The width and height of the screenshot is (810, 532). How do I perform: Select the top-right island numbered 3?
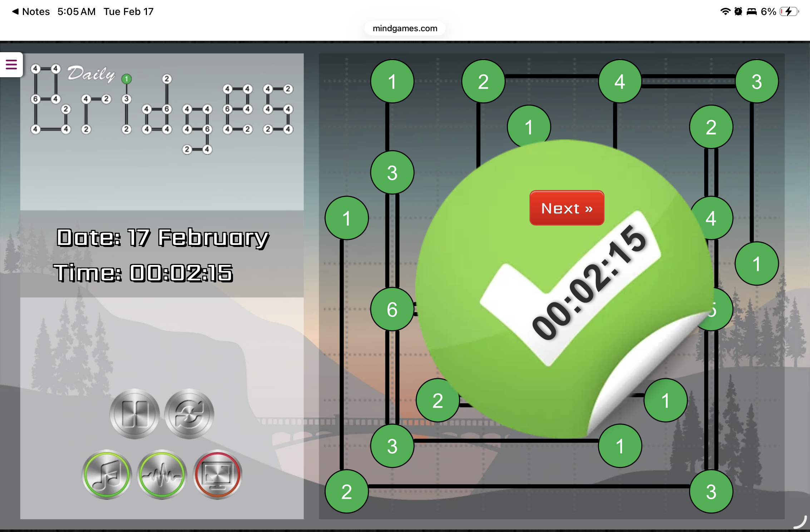(x=756, y=82)
